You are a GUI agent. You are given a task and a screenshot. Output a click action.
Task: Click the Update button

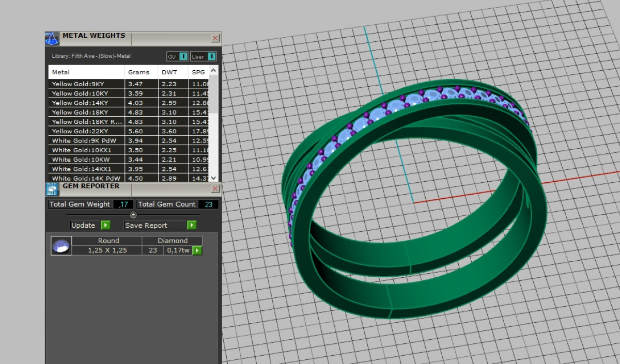tap(84, 225)
